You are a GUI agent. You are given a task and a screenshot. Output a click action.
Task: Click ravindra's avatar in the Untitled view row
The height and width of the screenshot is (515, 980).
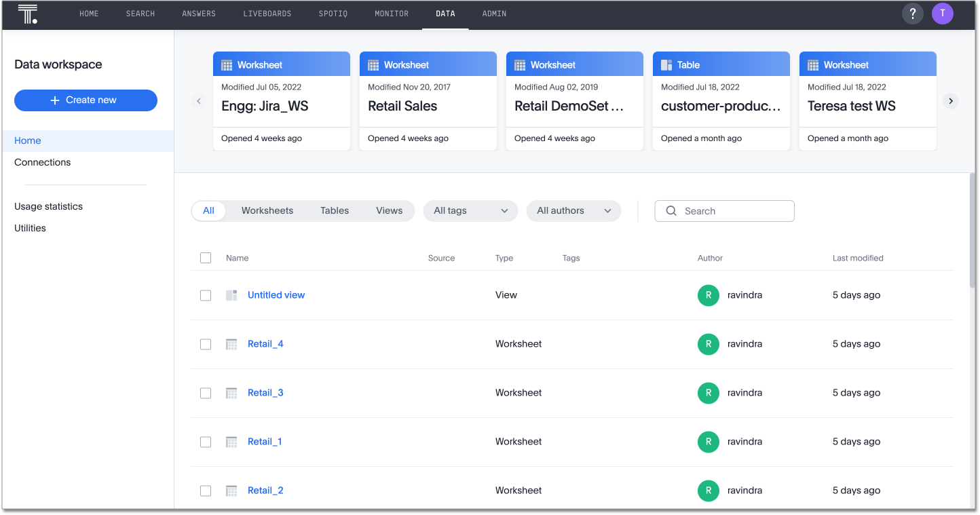point(708,295)
